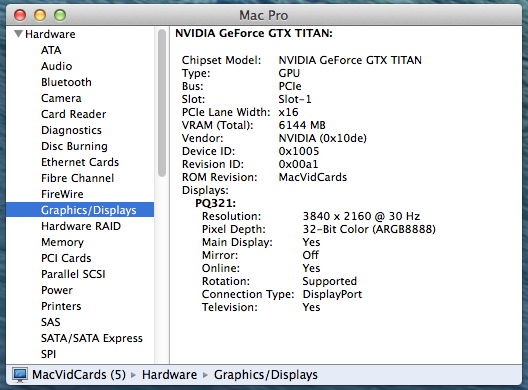Viewport: 528px width, 390px height.
Task: Collapse the Hardware disclosure triangle
Action: [x=18, y=34]
